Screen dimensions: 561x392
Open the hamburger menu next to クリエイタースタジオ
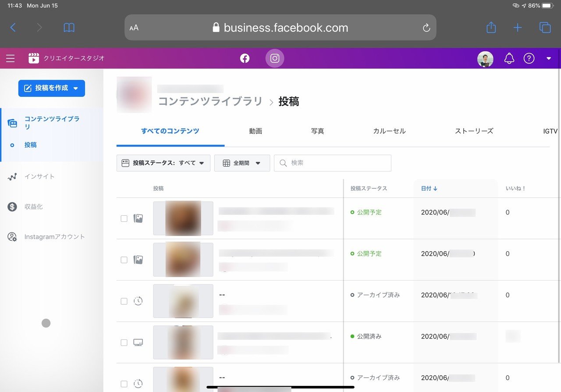pos(10,58)
